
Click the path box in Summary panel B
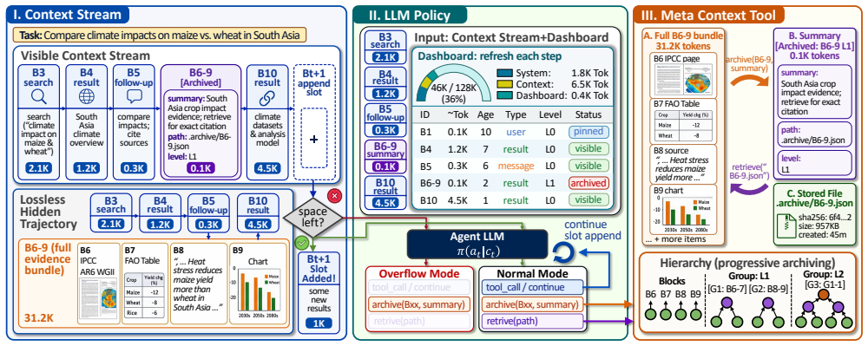815,134
